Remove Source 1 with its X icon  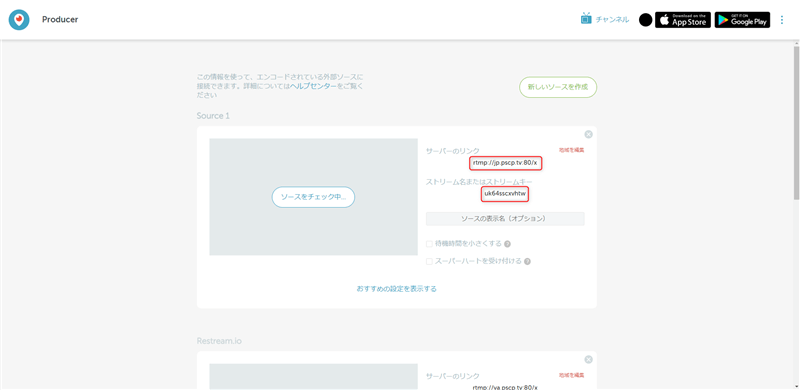(x=588, y=134)
